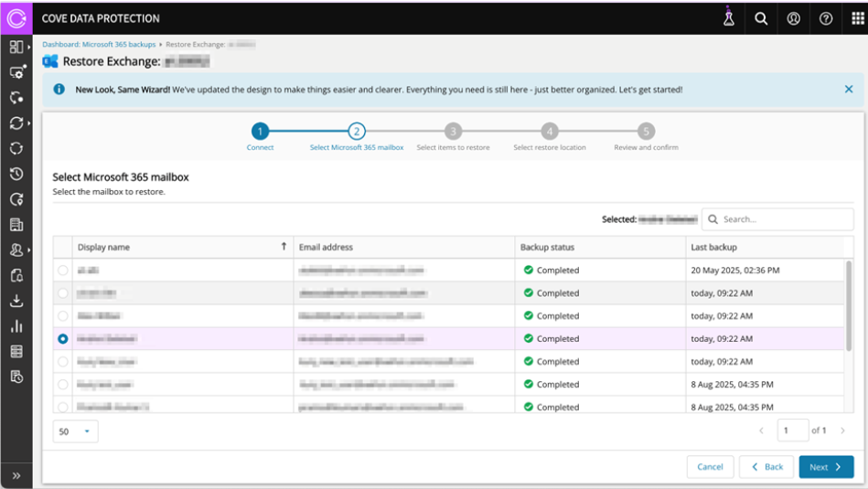The height and width of the screenshot is (489, 868).
Task: Select the radio button directly above the highlighted row
Action: point(62,316)
